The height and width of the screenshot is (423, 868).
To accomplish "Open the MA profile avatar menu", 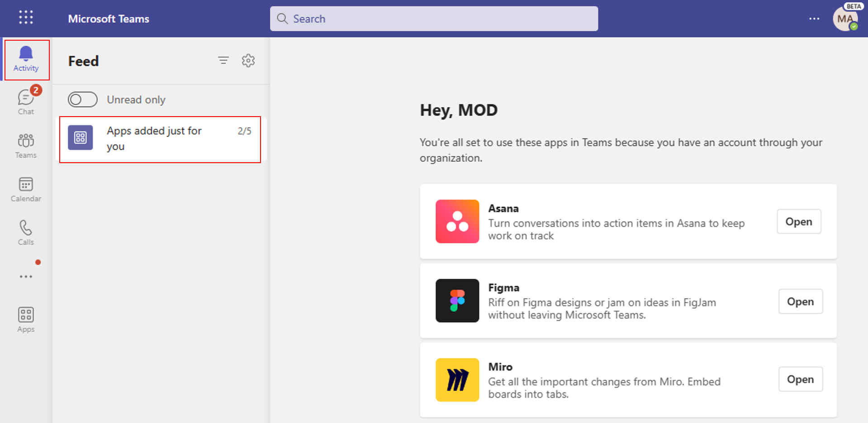I will point(845,19).
